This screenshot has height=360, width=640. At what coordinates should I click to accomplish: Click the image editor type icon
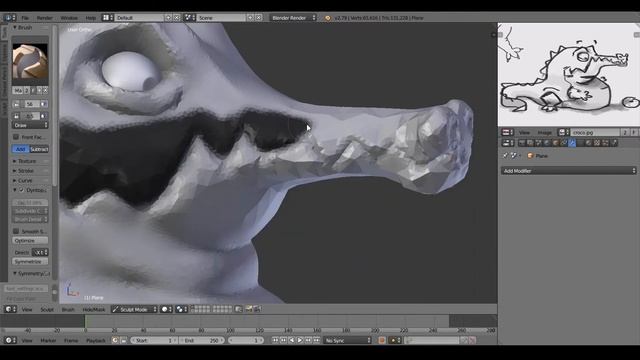tap(507, 132)
